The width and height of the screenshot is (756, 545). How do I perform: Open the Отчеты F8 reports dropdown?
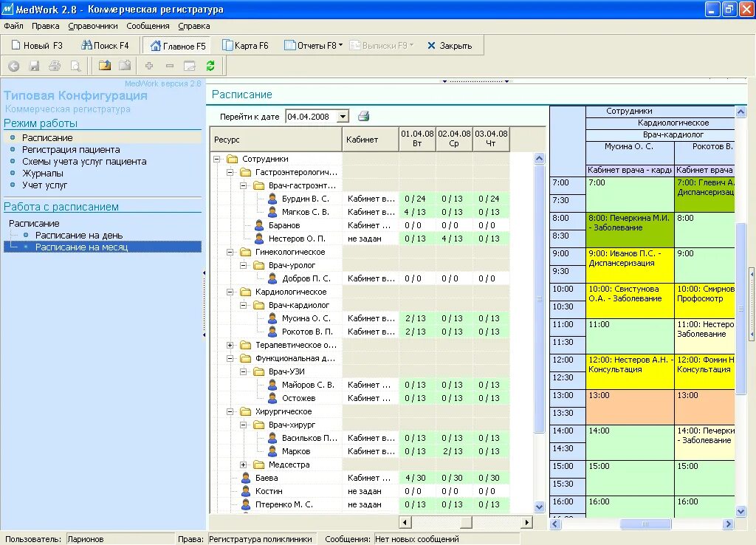[313, 45]
